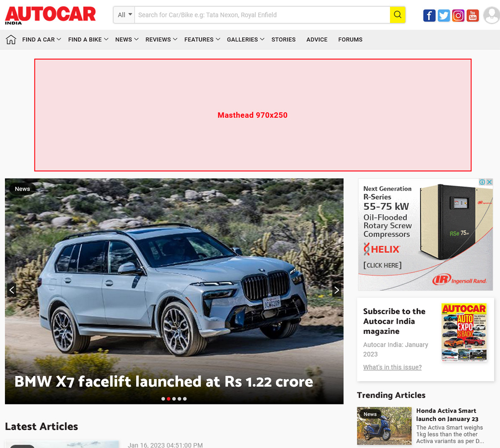The image size is (500, 448).
Task: Go to the home page icon
Action: coord(11,40)
